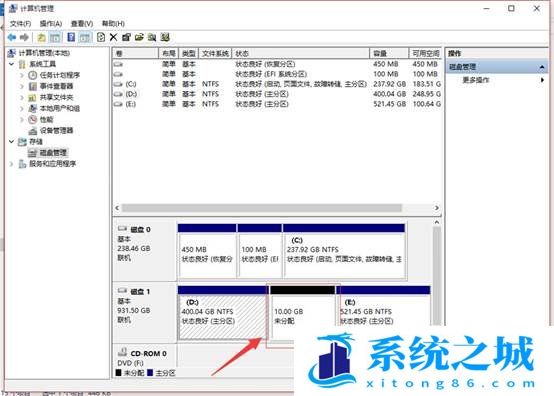Toggle the action pane toolbar icon
The height and width of the screenshot is (396, 554).
tap(85, 37)
